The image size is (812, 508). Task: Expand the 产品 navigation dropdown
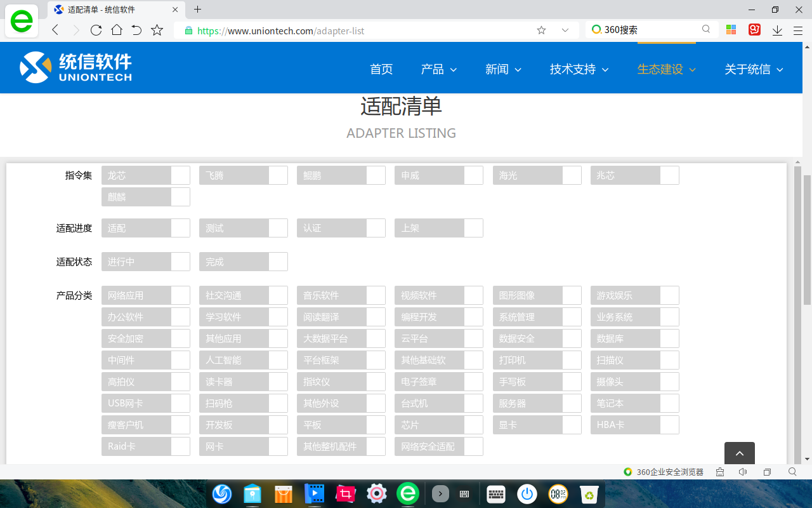pyautogui.click(x=439, y=69)
